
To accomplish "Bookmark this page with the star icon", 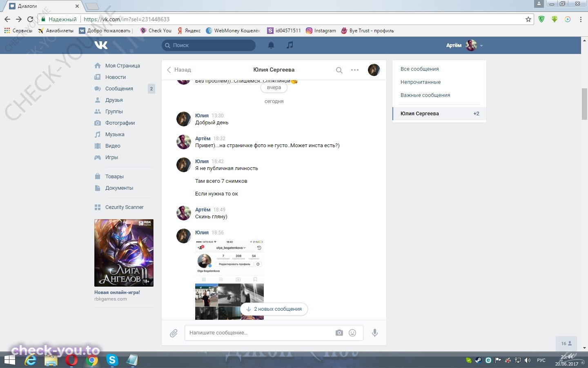I will click(528, 19).
